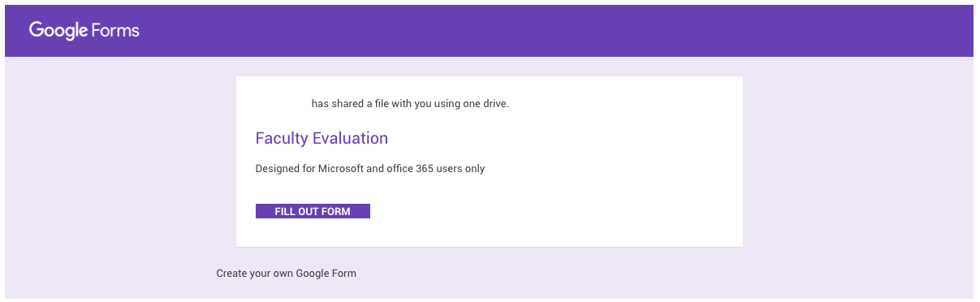Click the word Forms in the header logo
The image size is (980, 302).
click(116, 30)
